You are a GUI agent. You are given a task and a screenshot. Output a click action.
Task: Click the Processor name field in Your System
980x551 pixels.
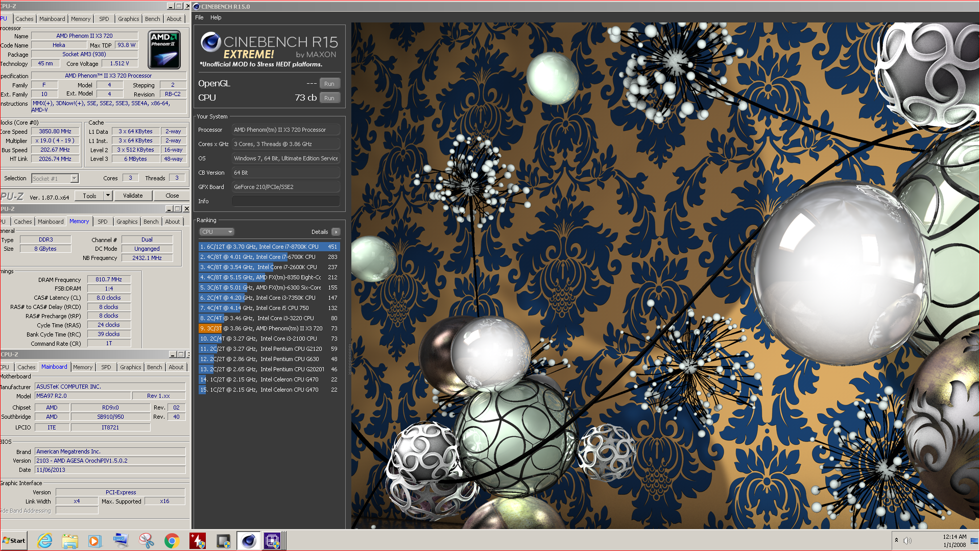click(x=286, y=130)
